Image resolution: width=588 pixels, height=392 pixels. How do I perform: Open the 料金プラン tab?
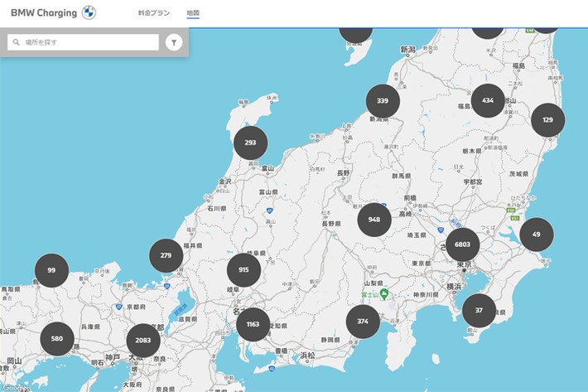coord(154,12)
